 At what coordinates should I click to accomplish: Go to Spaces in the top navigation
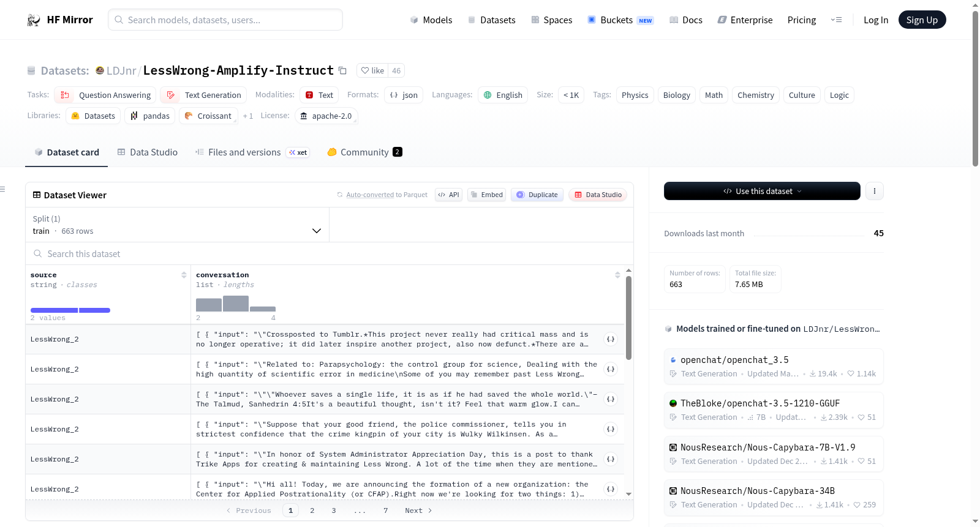click(552, 20)
